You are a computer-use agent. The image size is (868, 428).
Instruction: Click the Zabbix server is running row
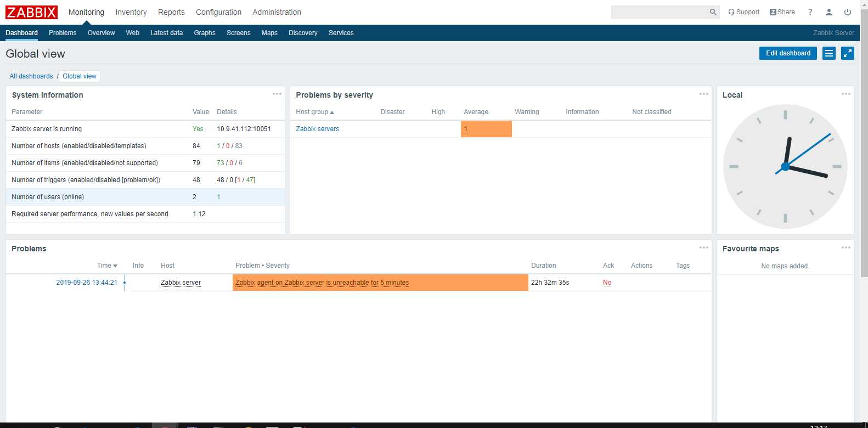click(145, 129)
